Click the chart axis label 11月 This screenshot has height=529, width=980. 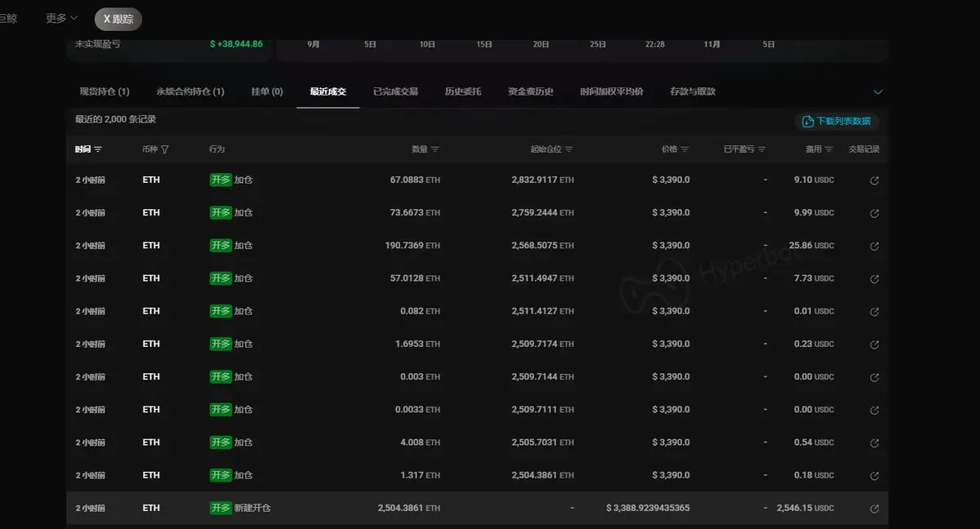(x=712, y=44)
